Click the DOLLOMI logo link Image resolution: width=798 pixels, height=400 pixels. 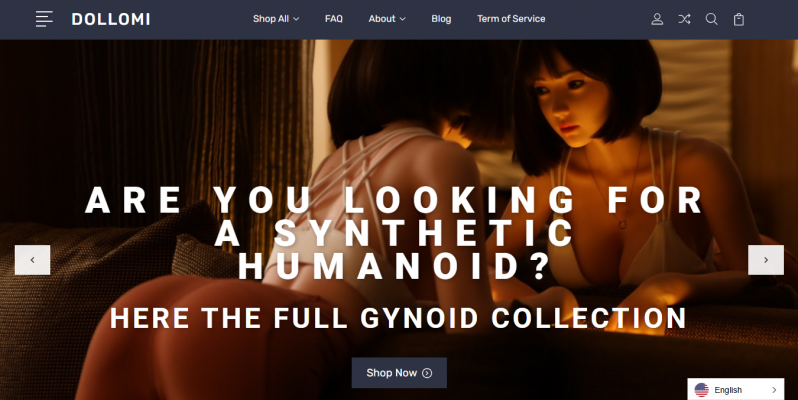(x=111, y=19)
